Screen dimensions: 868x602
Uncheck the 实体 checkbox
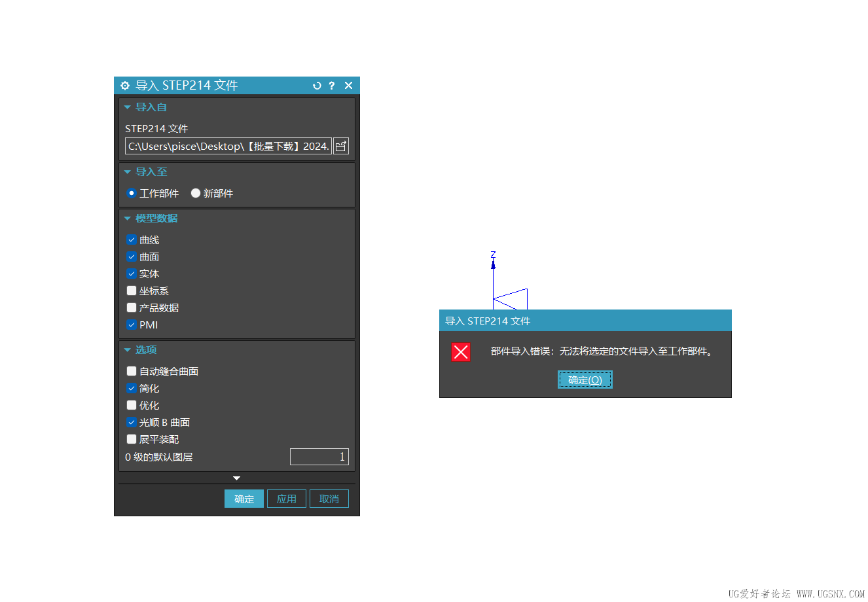click(x=132, y=274)
